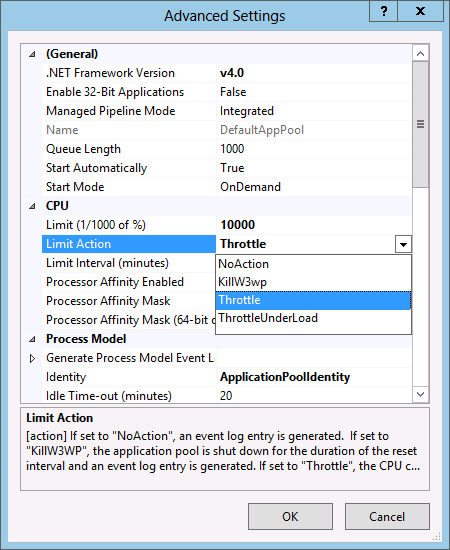Click the help question mark button
This screenshot has height=550, width=450.
coord(384,12)
